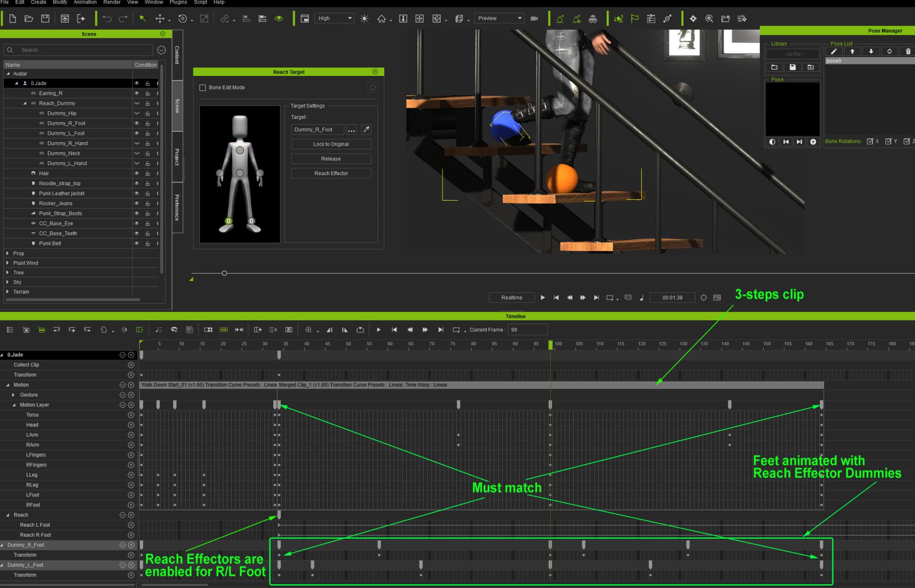Click the Scene Search field
The width and height of the screenshot is (915, 588).
click(x=78, y=50)
